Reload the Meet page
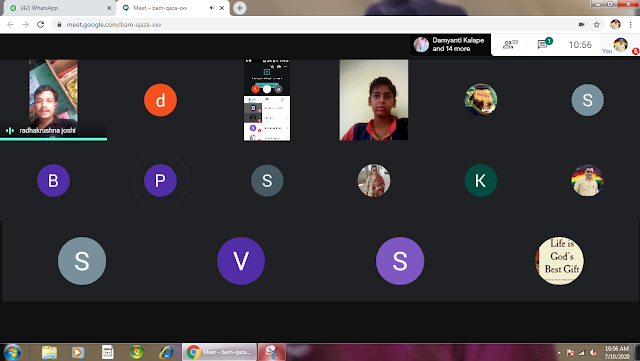Image resolution: width=640 pixels, height=361 pixels. 40,25
